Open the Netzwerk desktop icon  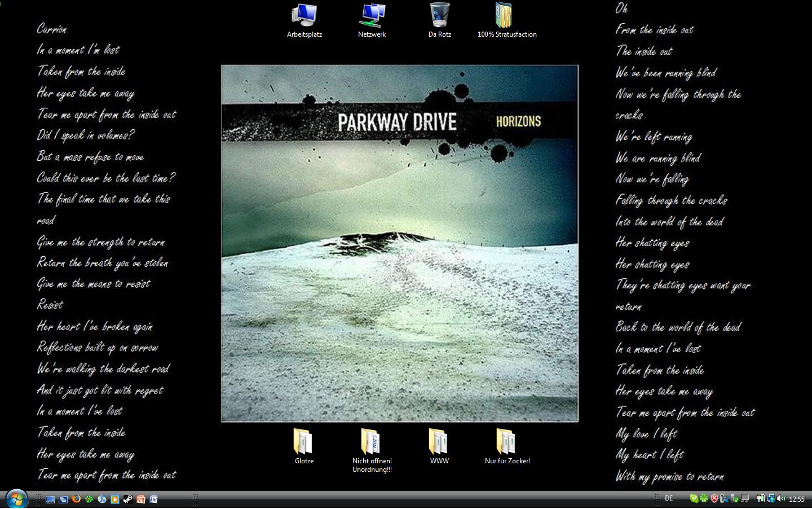pyautogui.click(x=372, y=20)
